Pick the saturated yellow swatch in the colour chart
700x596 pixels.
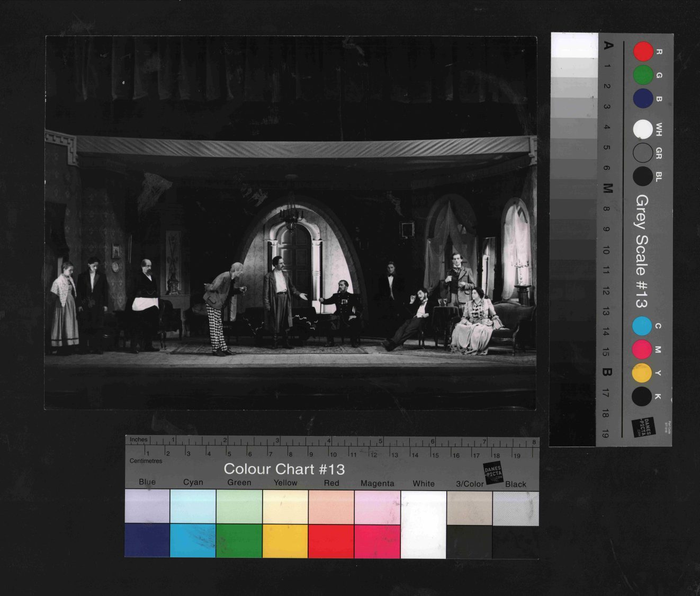(285, 541)
